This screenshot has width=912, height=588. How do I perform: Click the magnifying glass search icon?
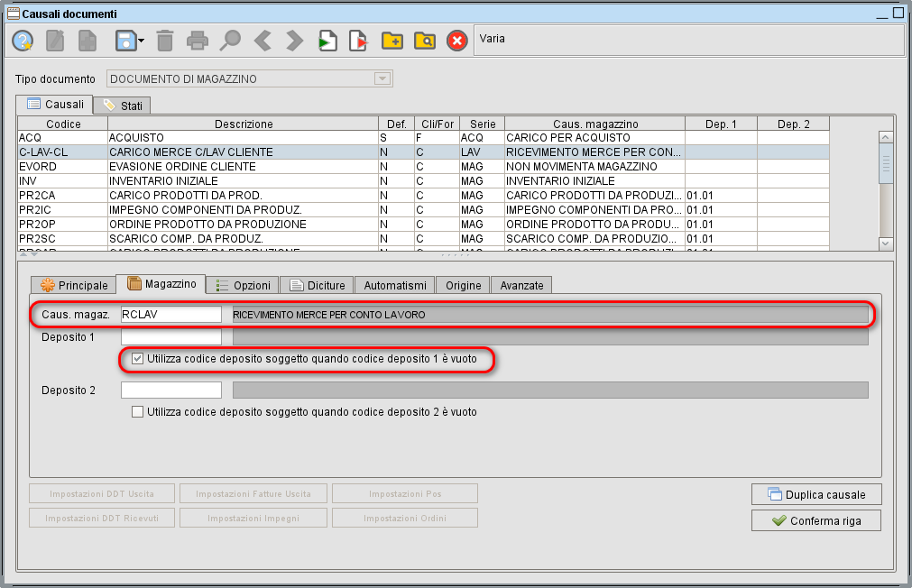click(x=231, y=41)
